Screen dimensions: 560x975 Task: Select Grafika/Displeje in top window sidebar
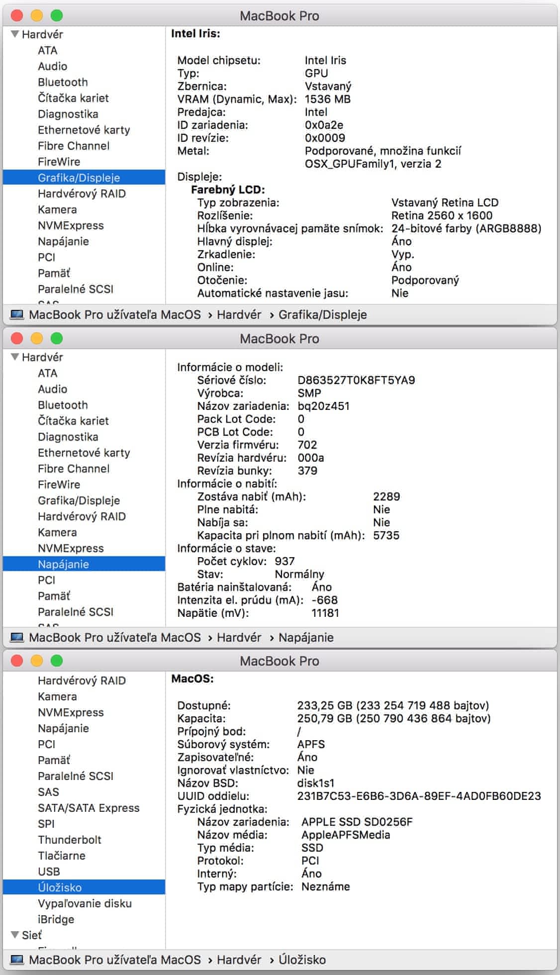(84, 178)
